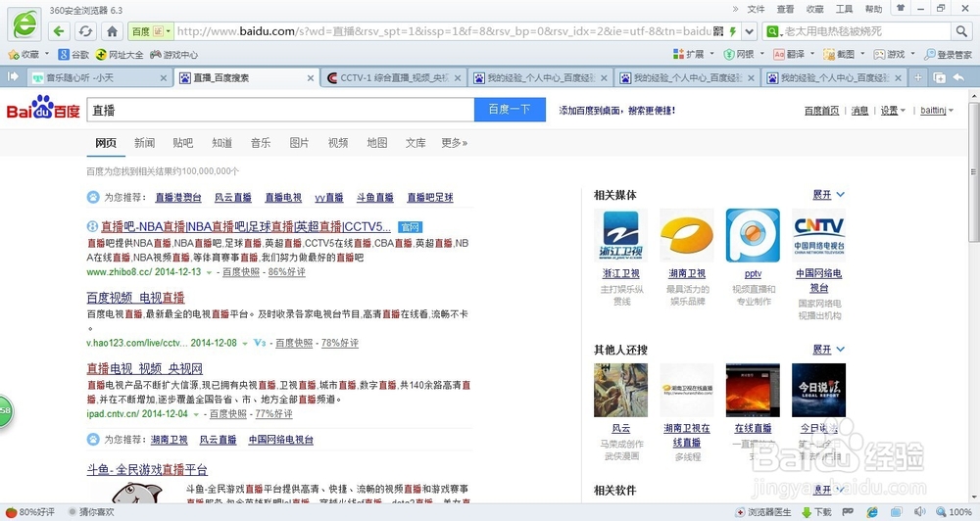Click the lightning speed mode icon in address bar
The height and width of the screenshot is (521, 980).
click(732, 31)
